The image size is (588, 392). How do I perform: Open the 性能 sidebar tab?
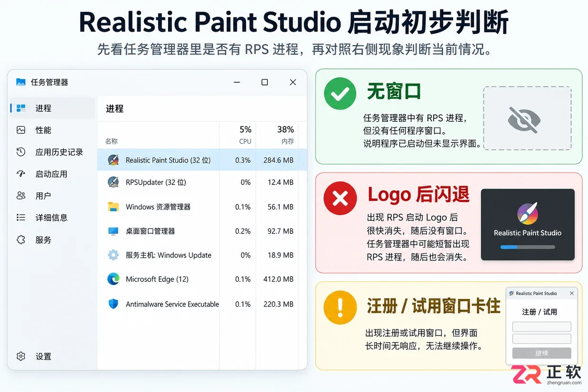(x=53, y=130)
